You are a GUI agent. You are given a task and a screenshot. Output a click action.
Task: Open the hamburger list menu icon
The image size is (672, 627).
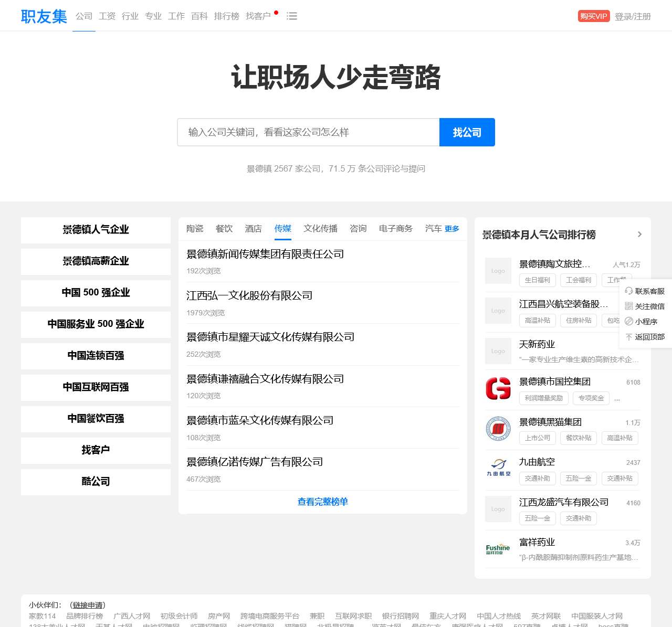tap(292, 16)
